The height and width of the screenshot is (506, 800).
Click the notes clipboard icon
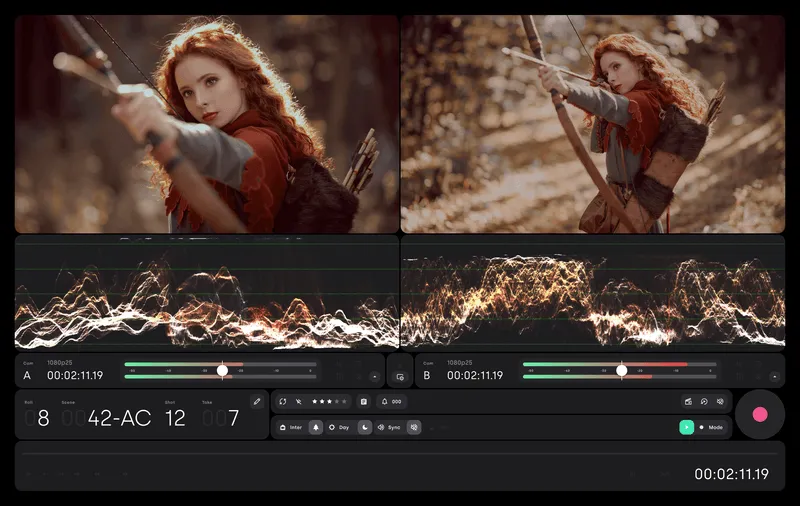tap(364, 401)
